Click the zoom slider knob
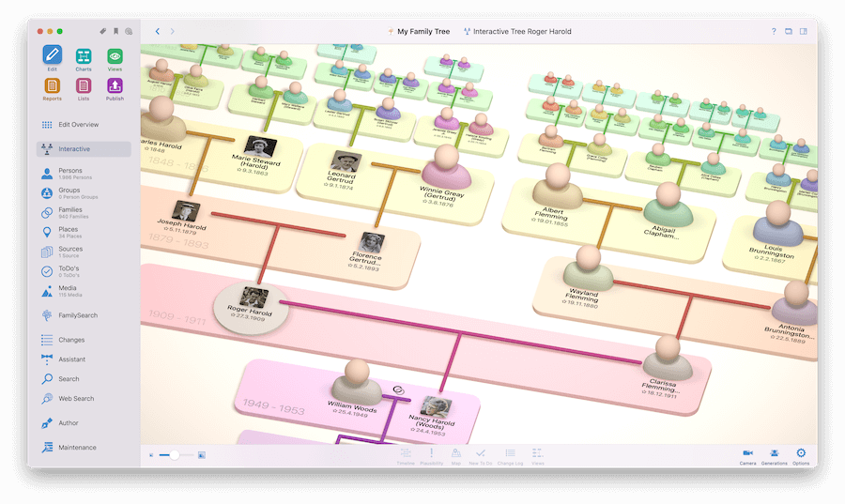 click(174, 455)
